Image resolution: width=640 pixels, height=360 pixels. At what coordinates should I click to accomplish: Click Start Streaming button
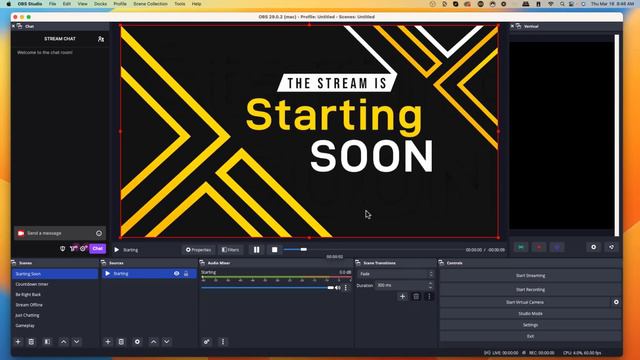pyautogui.click(x=530, y=276)
